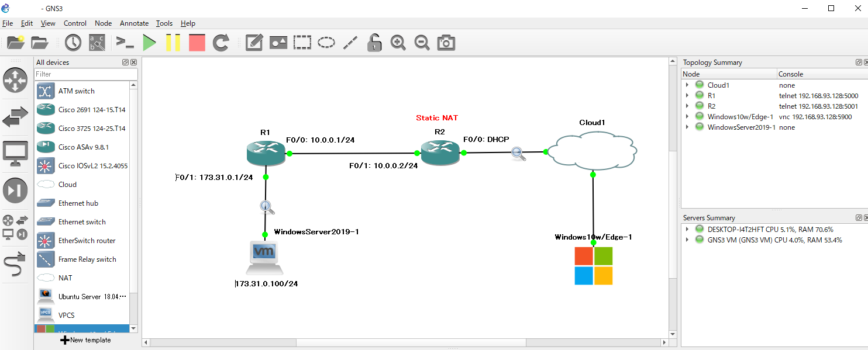Reload all nodes icon
This screenshot has width=868, height=350.
click(x=221, y=43)
